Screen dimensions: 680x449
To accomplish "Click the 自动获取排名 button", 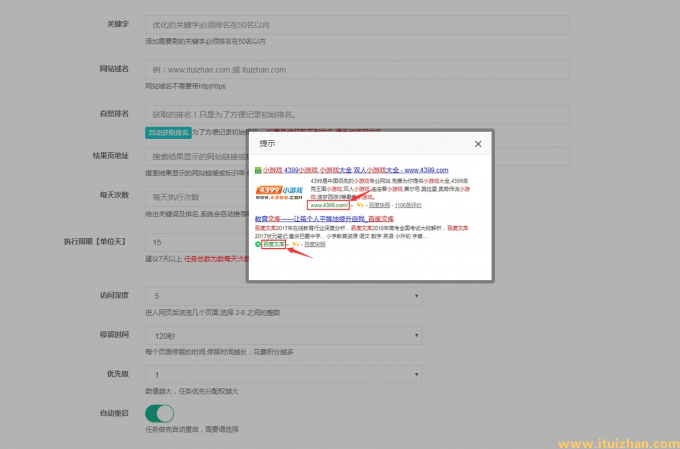I will pyautogui.click(x=168, y=133).
